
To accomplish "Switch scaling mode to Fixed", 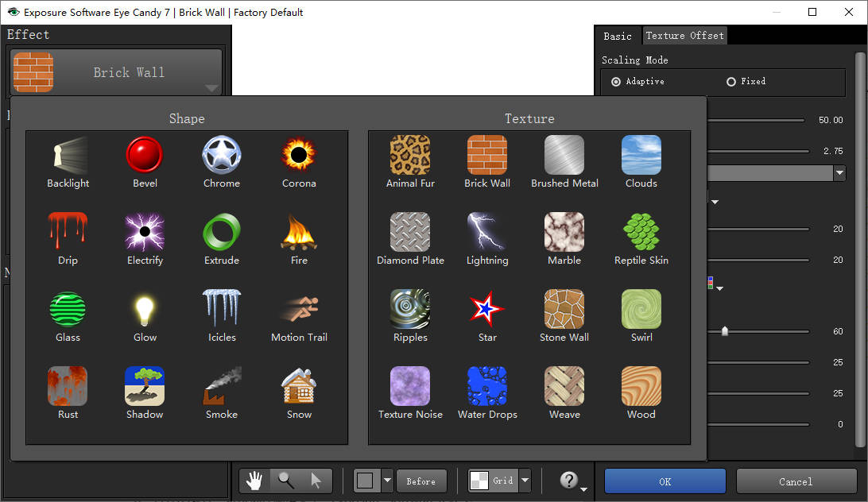I will (x=731, y=82).
